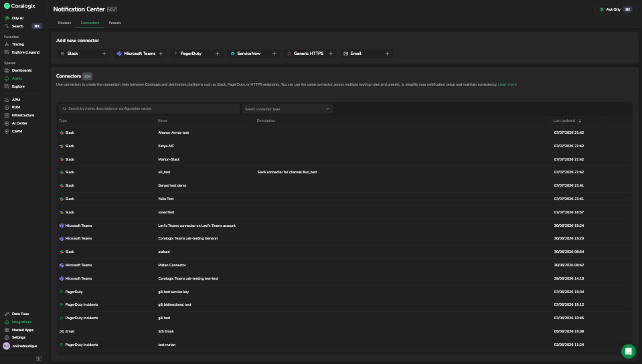Open Levi's Teams connector row
The height and width of the screenshot is (364, 642).
345,225
